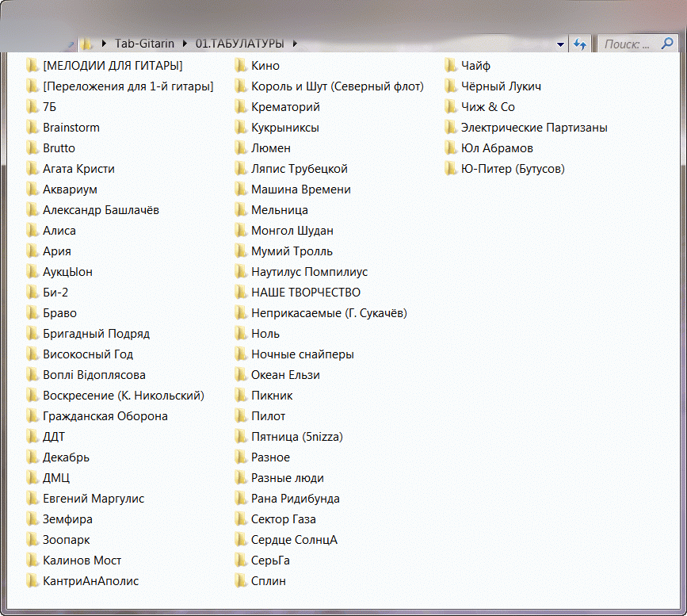Image resolution: width=687 pixels, height=616 pixels.
Task: Select 01.ТАБУЛАТУРЫ in the breadcrumb path
Action: 239,44
